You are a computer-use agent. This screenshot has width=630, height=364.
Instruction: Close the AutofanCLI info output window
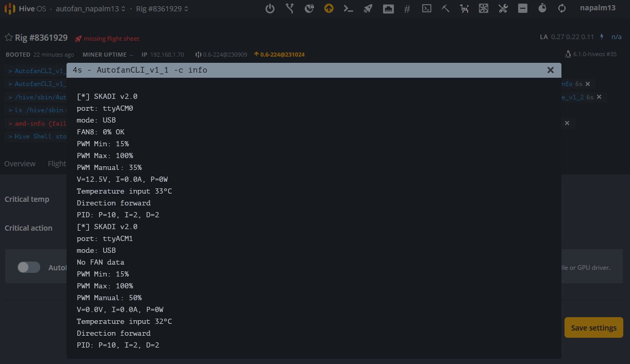point(550,70)
